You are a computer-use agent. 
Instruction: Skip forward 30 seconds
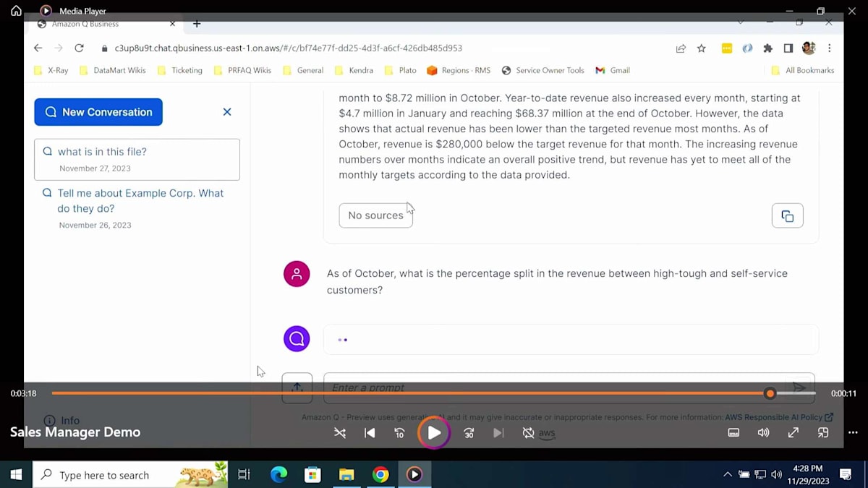click(x=469, y=433)
